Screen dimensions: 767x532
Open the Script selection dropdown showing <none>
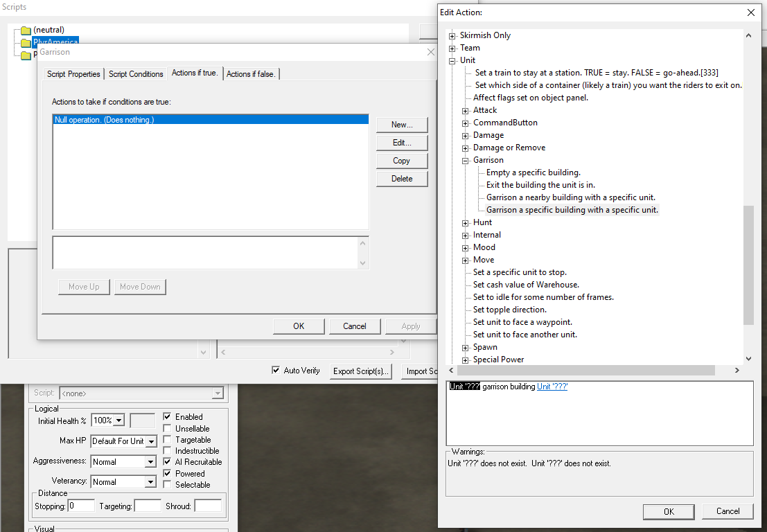pos(217,393)
